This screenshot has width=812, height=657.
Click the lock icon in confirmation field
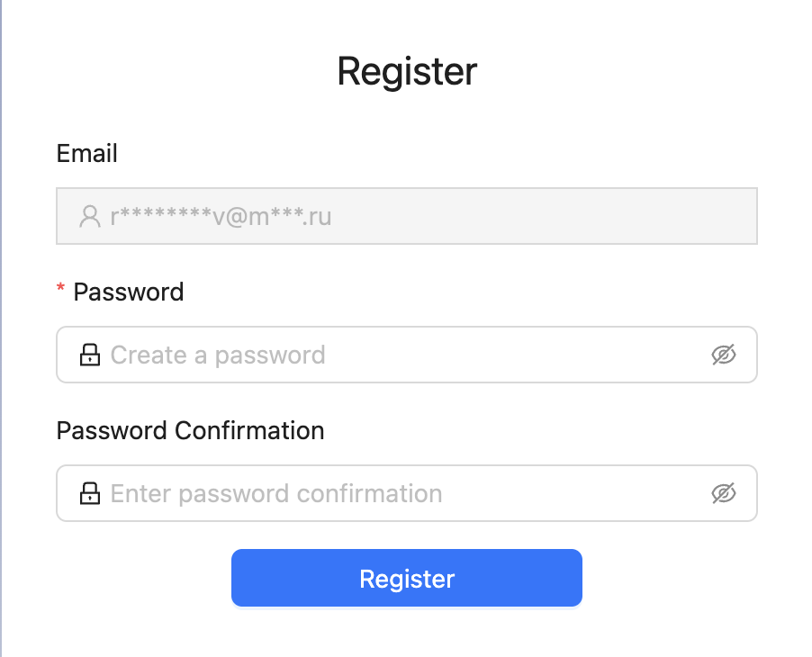[89, 493]
